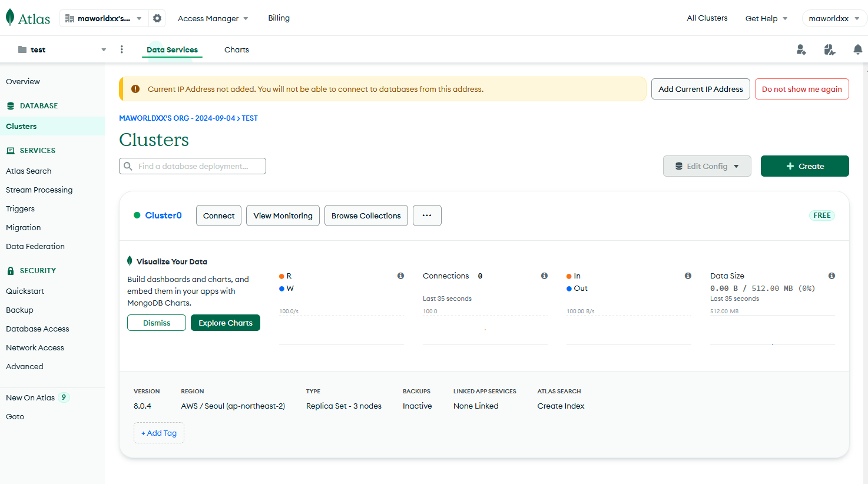Switch to the Charts tab
868x484 pixels.
click(x=237, y=49)
